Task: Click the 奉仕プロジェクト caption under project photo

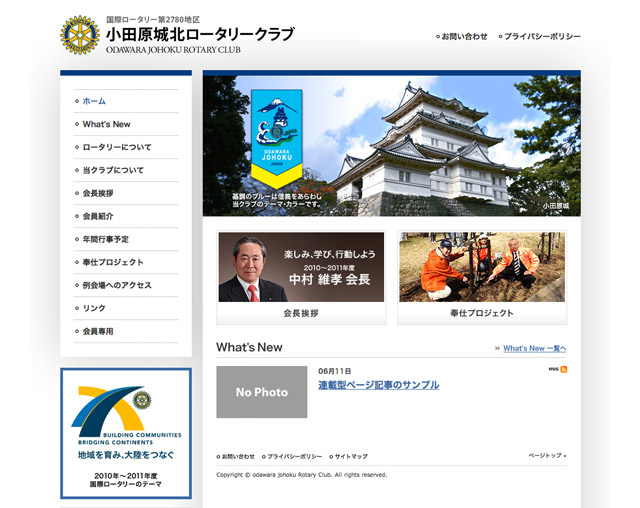Action: tap(482, 313)
